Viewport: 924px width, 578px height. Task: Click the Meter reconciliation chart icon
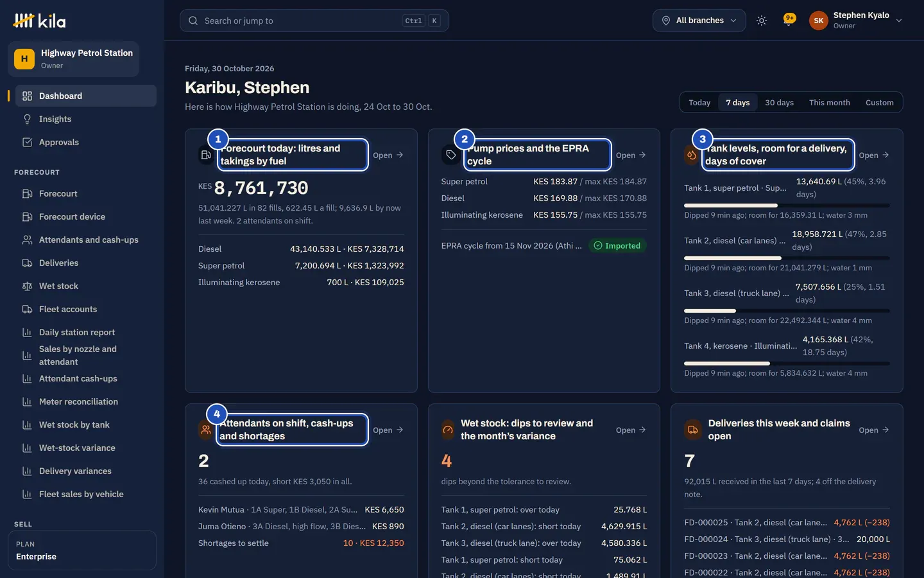(x=27, y=401)
